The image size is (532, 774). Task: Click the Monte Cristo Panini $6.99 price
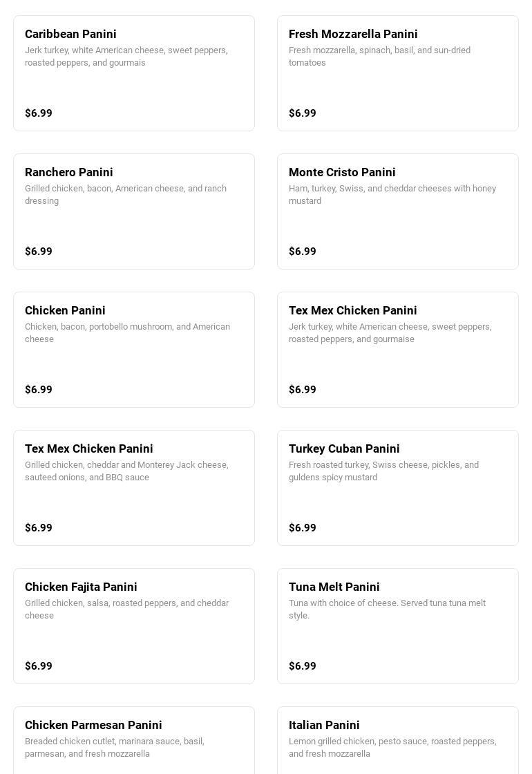tap(303, 252)
